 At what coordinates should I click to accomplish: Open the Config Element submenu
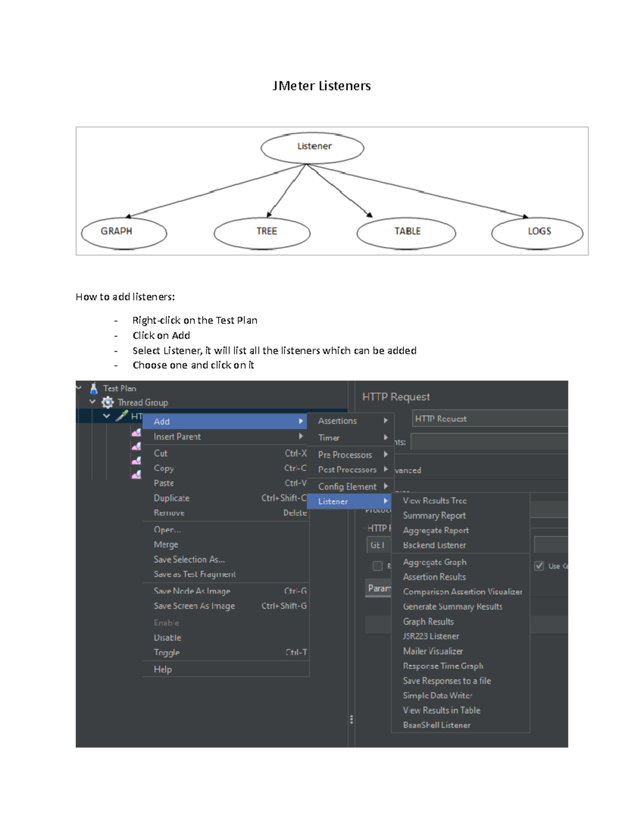[x=348, y=486]
